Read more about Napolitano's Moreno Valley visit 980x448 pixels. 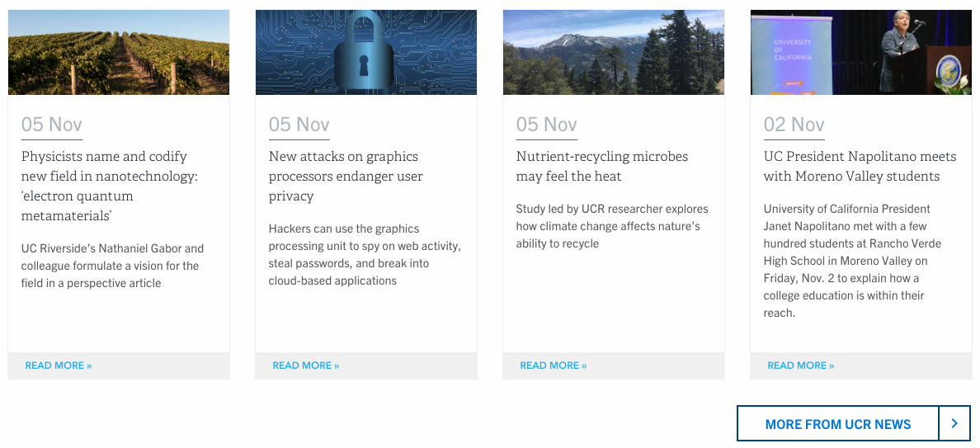pos(801,365)
